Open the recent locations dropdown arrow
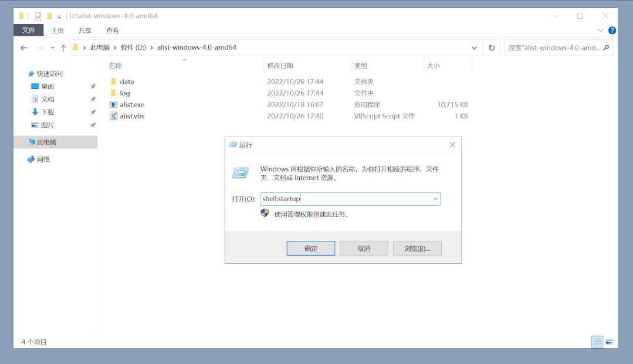The height and width of the screenshot is (364, 633). pos(52,47)
